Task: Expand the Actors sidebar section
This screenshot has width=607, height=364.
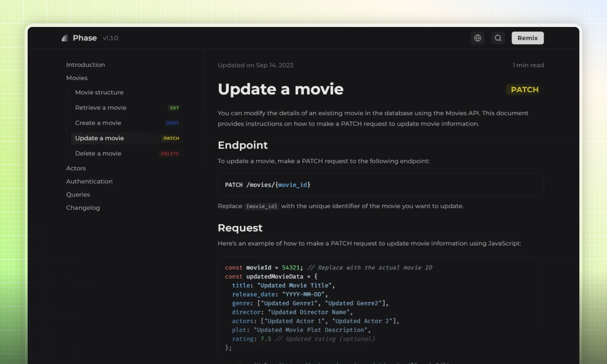Action: pyautogui.click(x=76, y=168)
